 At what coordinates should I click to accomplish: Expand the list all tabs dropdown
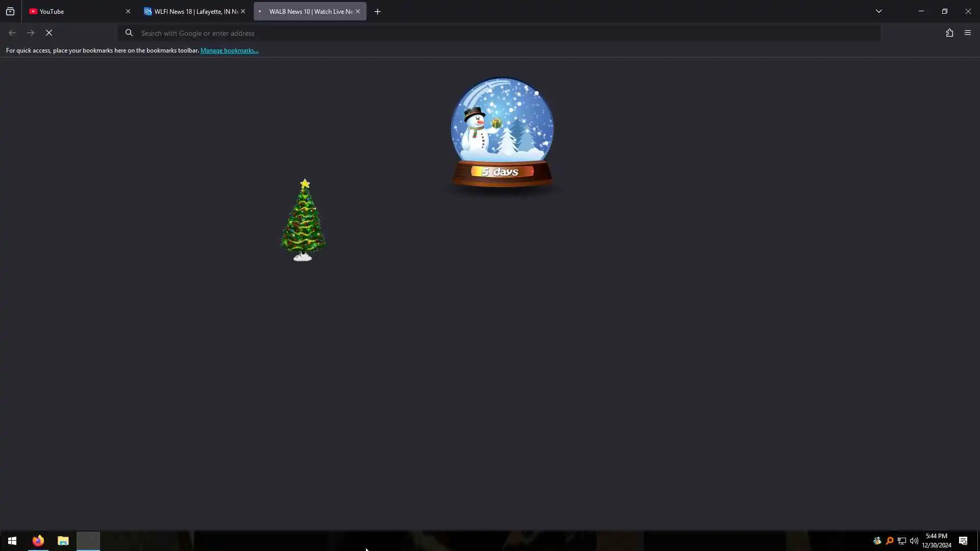point(879,11)
